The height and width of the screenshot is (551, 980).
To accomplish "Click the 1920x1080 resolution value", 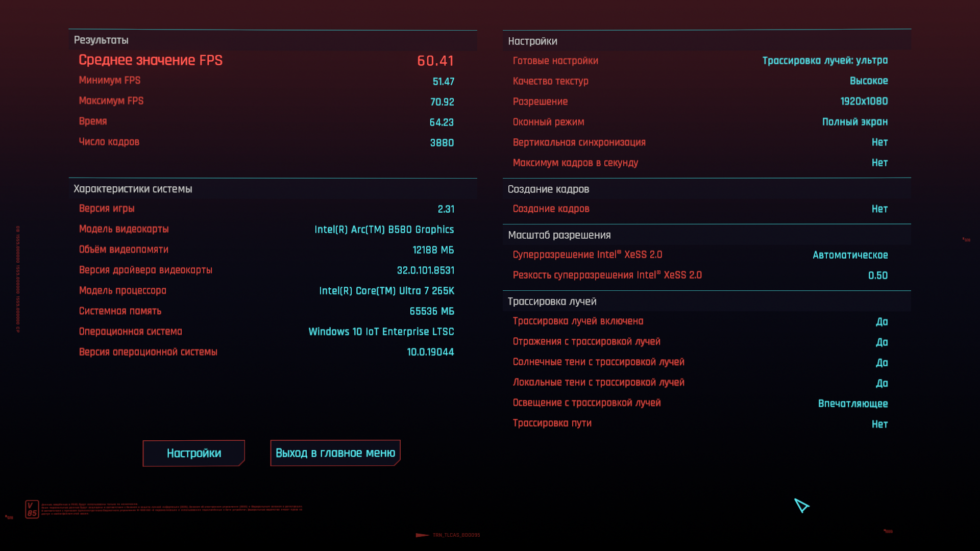I will 864,102.
